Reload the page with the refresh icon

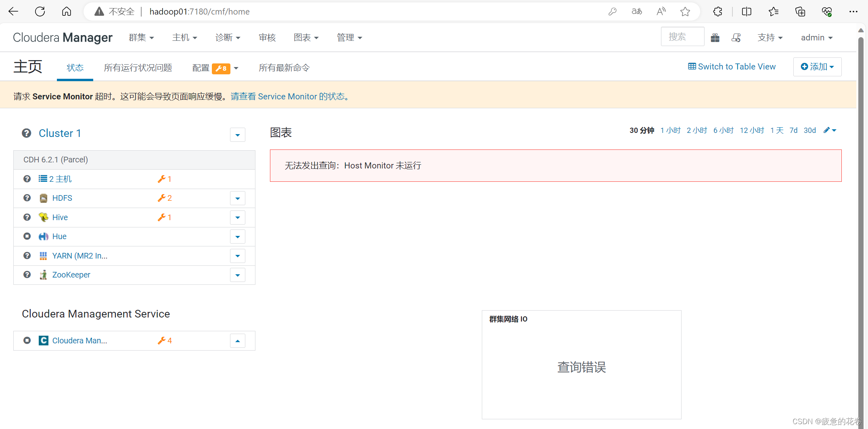point(40,11)
